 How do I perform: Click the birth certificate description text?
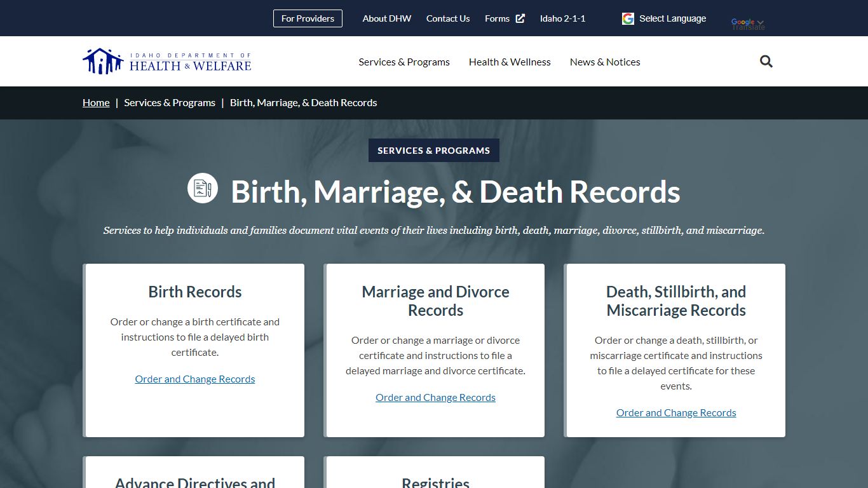(x=195, y=337)
